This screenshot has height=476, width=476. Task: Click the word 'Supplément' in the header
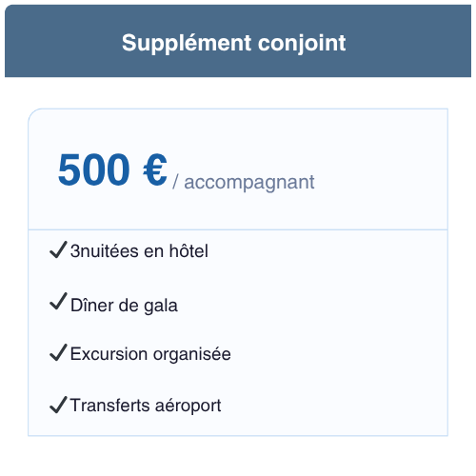tap(187, 44)
